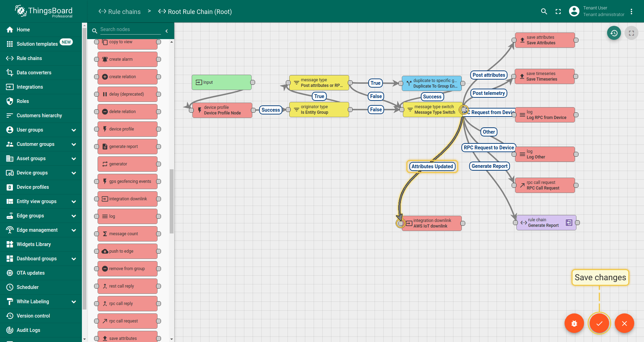Viewport: 644px width, 342px height.
Task: Toggle fullscreen mode icon in top bar
Action: [558, 12]
